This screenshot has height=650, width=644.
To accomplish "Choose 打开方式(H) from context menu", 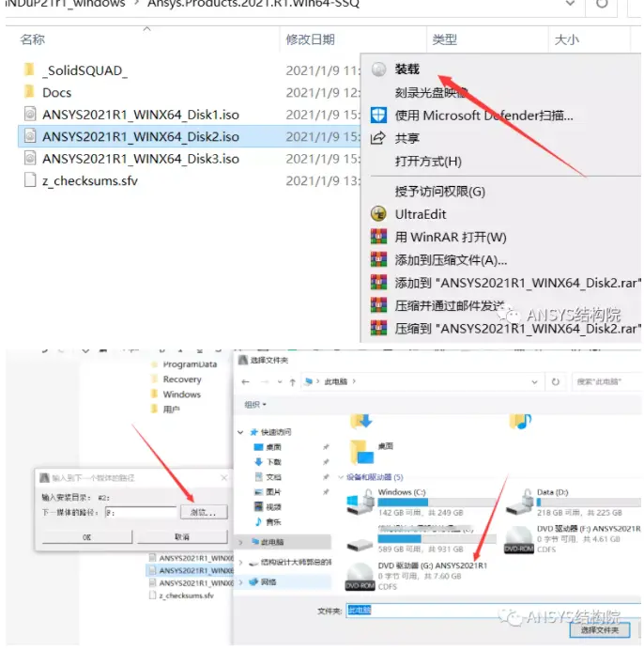I will click(428, 162).
